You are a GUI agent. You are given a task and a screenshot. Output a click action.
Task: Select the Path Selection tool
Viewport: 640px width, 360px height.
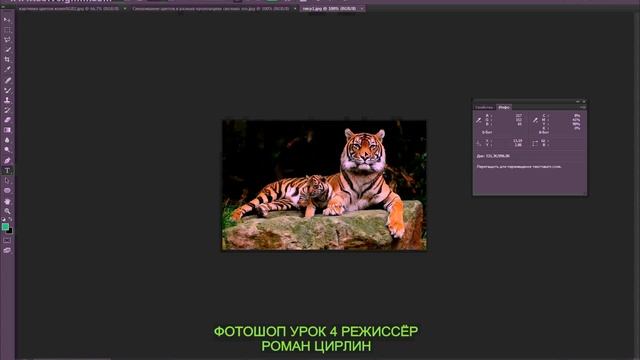point(7,180)
